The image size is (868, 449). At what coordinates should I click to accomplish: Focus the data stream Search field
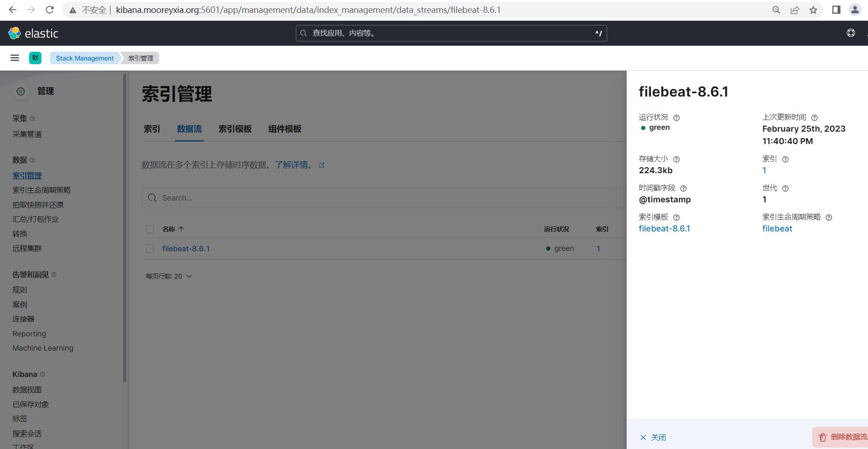pyautogui.click(x=383, y=198)
